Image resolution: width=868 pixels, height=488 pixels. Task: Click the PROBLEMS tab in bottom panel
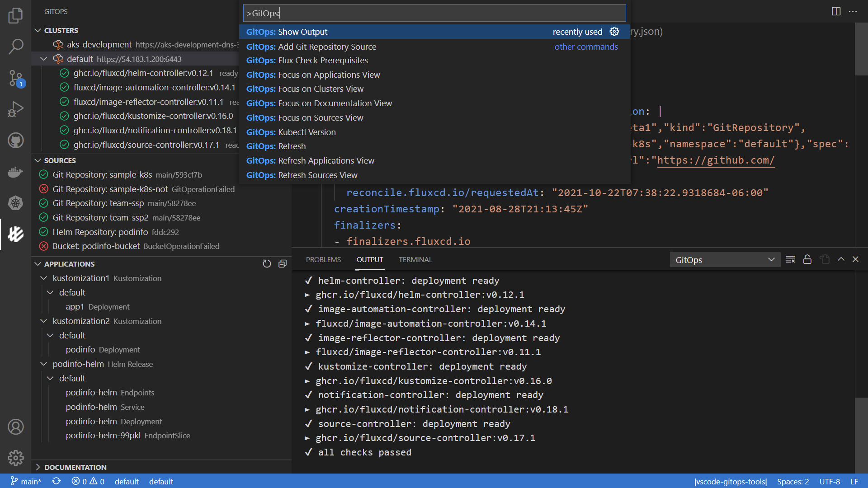pos(323,259)
